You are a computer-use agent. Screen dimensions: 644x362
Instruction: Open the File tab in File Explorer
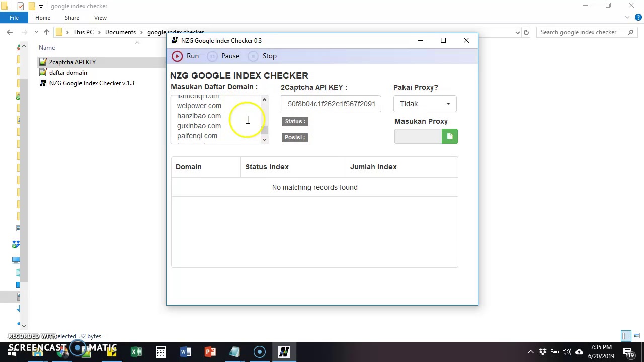pyautogui.click(x=14, y=18)
